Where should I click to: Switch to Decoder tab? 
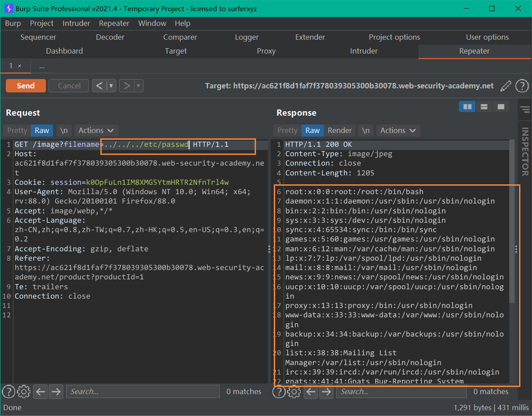[x=110, y=37]
